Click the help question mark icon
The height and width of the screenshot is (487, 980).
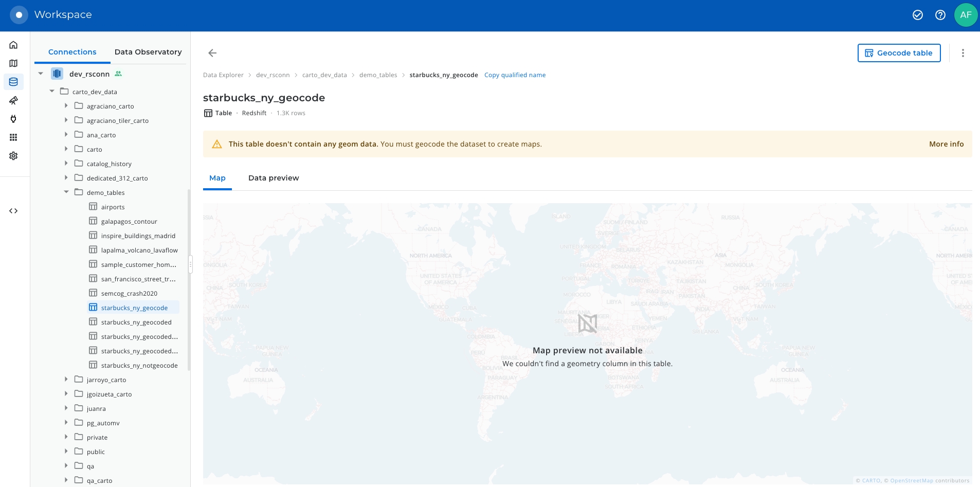tap(940, 15)
